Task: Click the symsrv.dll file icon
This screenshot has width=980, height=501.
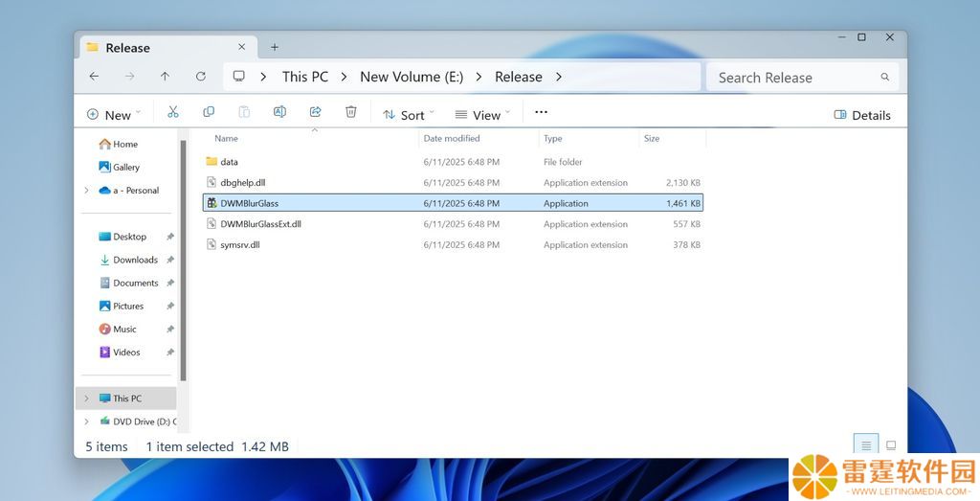Action: tap(212, 244)
